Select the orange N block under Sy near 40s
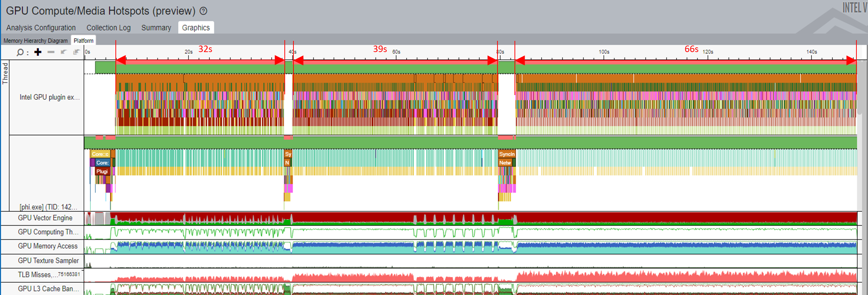Viewport: 868px width, 295px height. click(287, 163)
